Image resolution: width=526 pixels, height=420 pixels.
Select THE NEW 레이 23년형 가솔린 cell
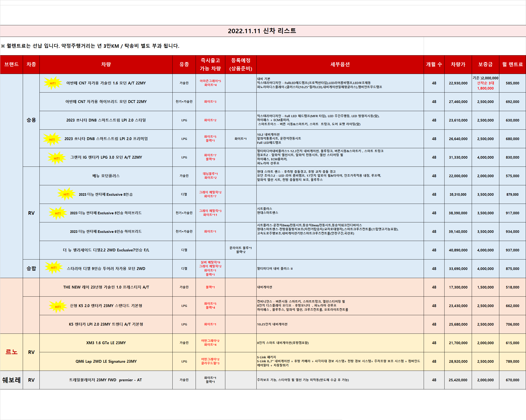click(106, 287)
